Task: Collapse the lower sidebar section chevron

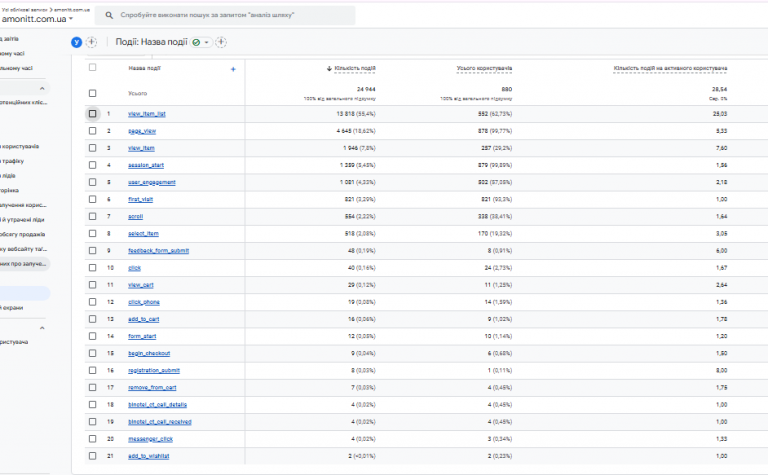Action: point(42,327)
